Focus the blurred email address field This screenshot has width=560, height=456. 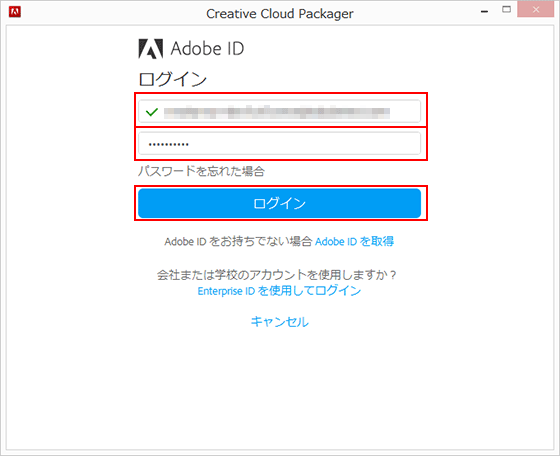pos(279,111)
